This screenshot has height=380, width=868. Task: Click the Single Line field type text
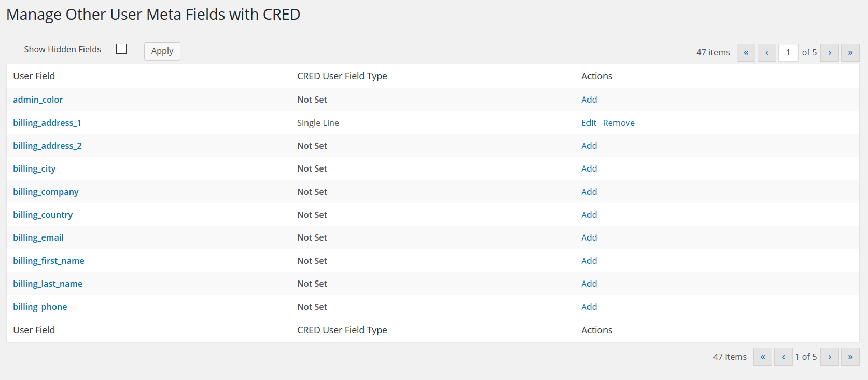coord(318,123)
